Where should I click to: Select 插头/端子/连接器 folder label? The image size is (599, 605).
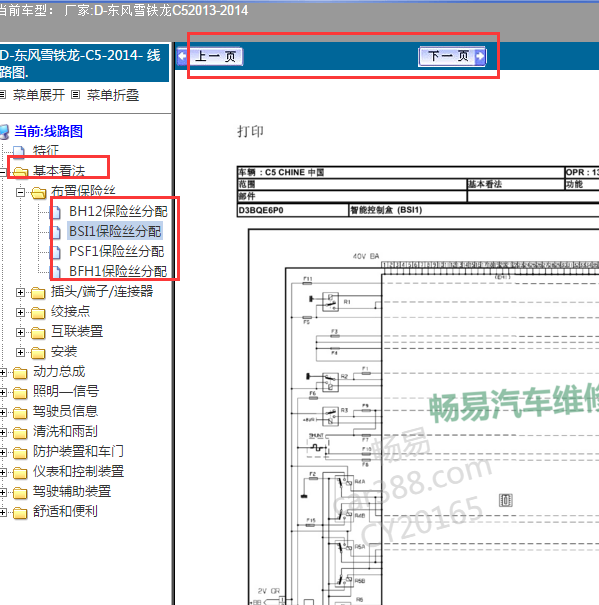(x=102, y=291)
